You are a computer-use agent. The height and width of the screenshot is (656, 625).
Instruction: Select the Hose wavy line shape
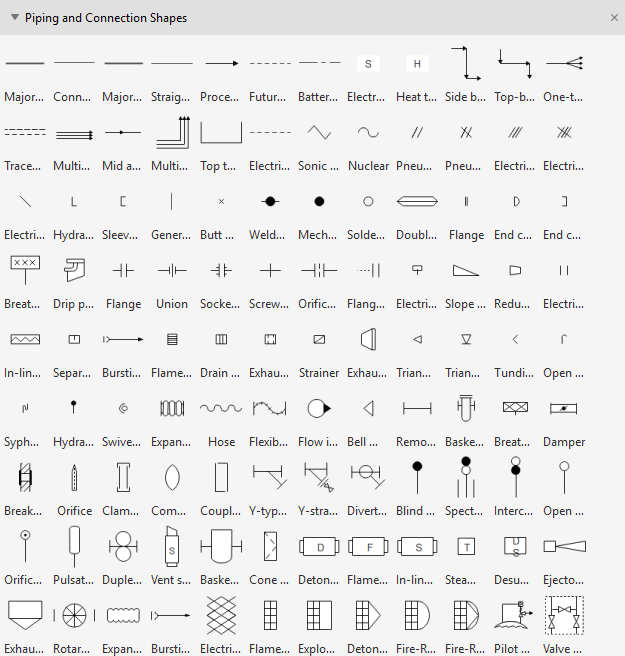tap(221, 408)
